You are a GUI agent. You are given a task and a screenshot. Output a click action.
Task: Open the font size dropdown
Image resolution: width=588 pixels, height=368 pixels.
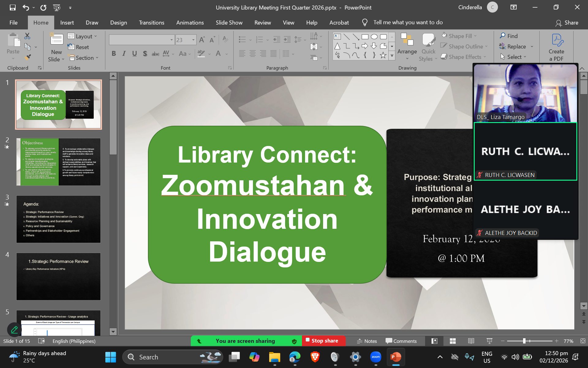coord(193,40)
